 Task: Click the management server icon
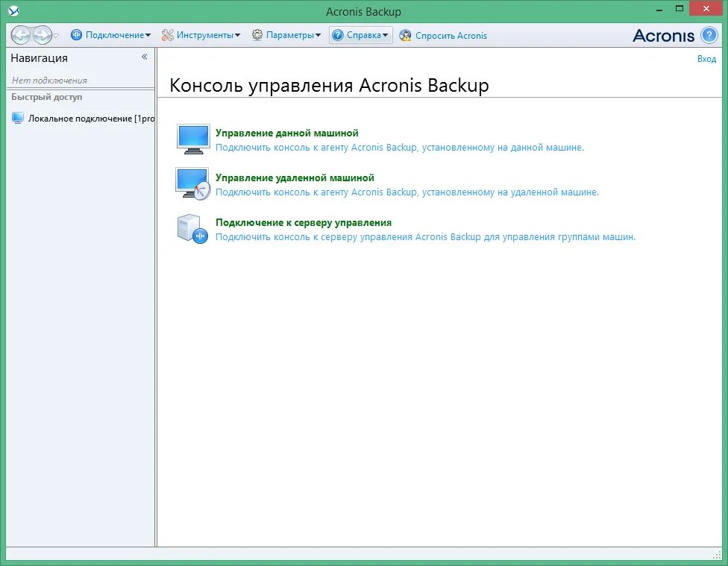tap(192, 228)
